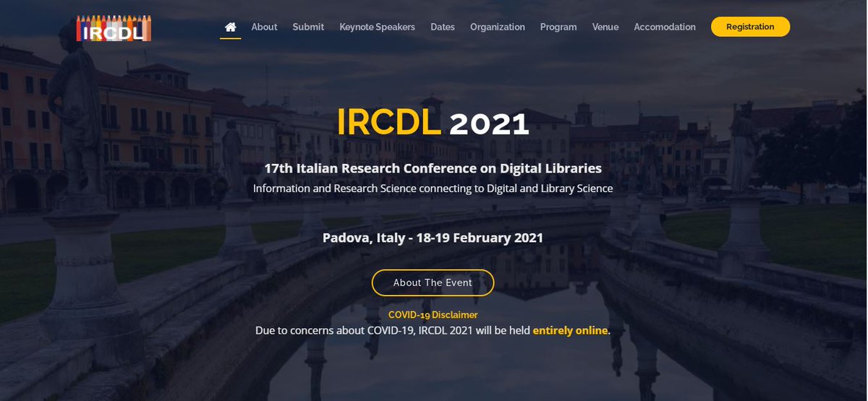Viewport: 868px width, 401px height.
Task: Open the Program menu item
Action: point(558,27)
